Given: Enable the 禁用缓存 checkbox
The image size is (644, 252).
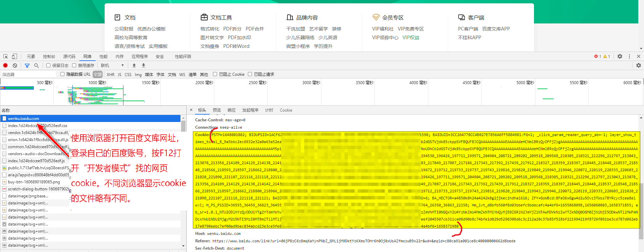Looking at the screenshot, I should pyautogui.click(x=74, y=65).
